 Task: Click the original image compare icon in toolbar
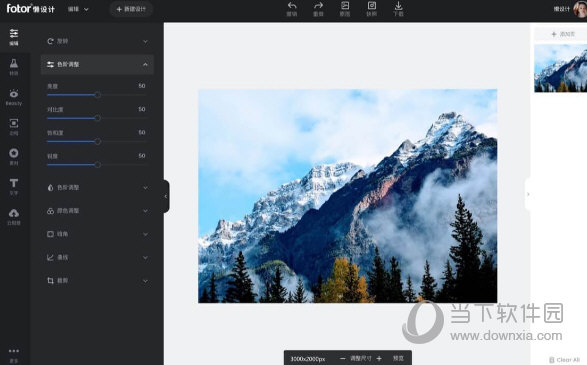(x=345, y=6)
